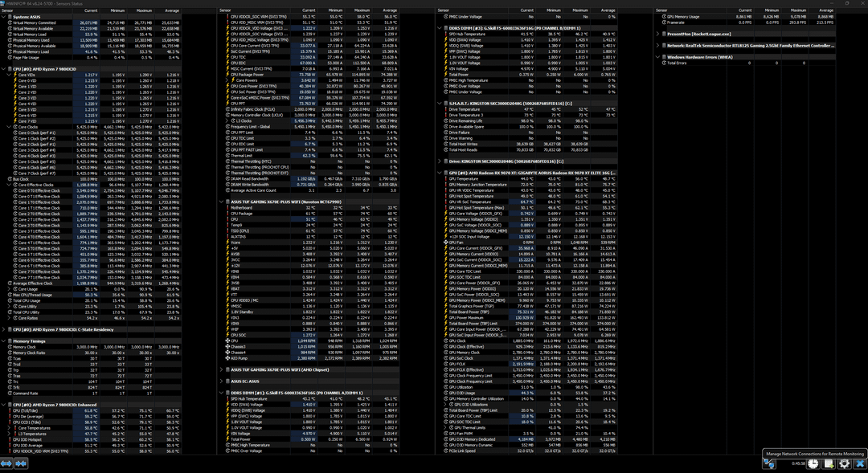
Task: Collapse Windows Hardware Errors (WHEA) group
Action: point(657,57)
